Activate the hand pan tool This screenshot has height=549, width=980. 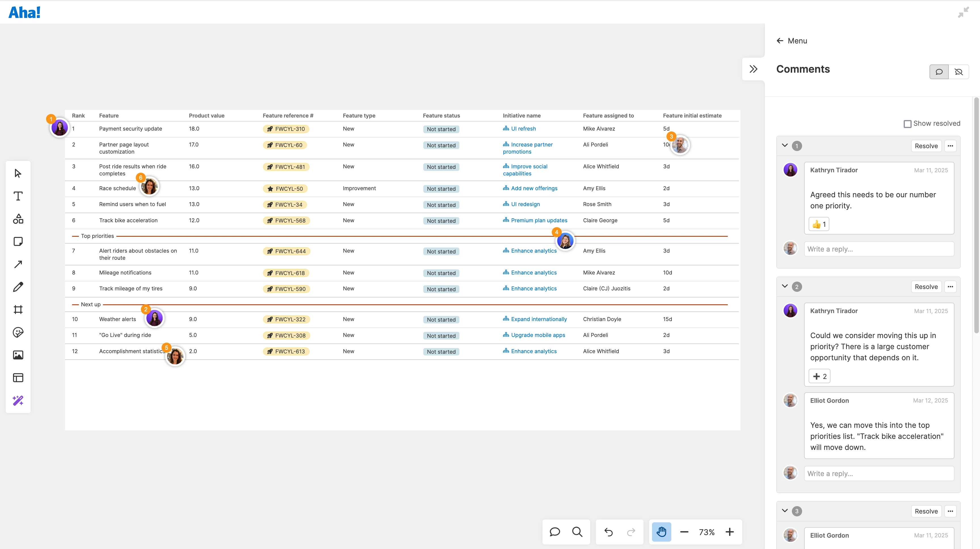coord(661,532)
